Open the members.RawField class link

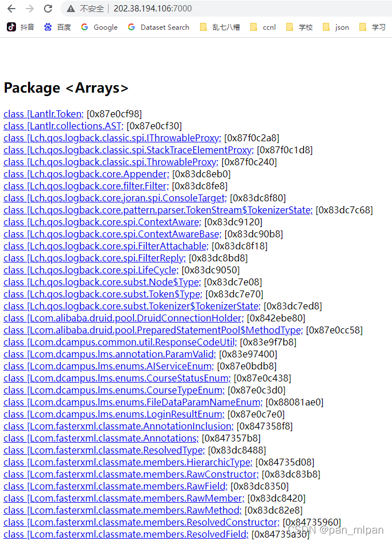[x=115, y=487]
